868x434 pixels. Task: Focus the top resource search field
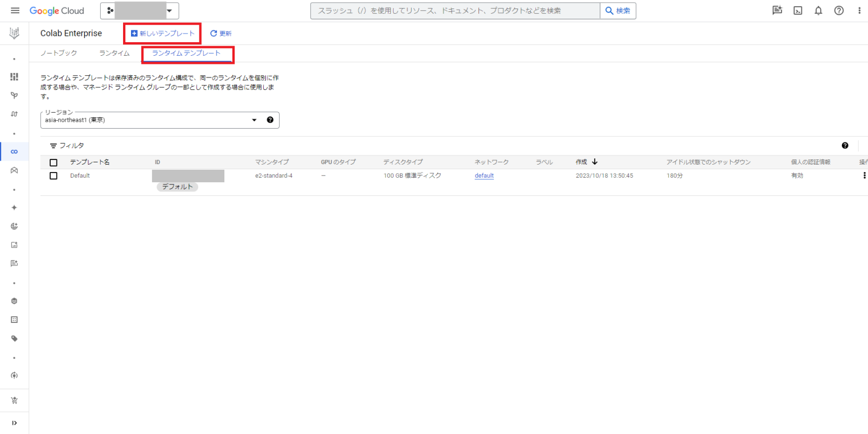point(455,11)
